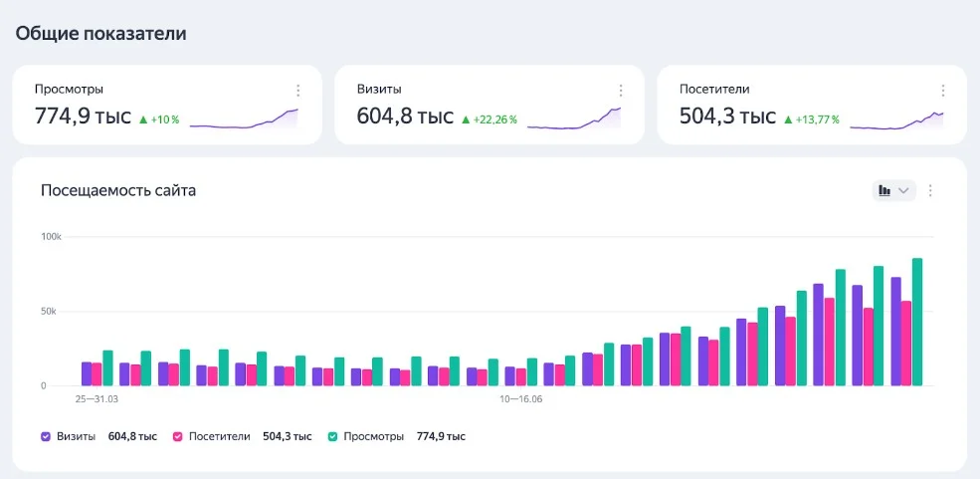Click the Посетители sparkline mini chart
The height and width of the screenshot is (479, 980).
[x=896, y=120]
